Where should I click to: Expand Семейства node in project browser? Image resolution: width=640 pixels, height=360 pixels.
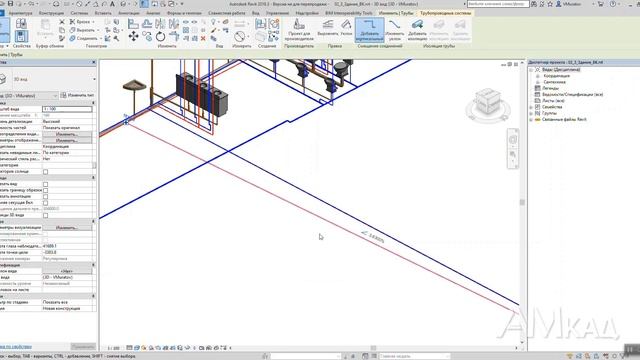coord(531,107)
